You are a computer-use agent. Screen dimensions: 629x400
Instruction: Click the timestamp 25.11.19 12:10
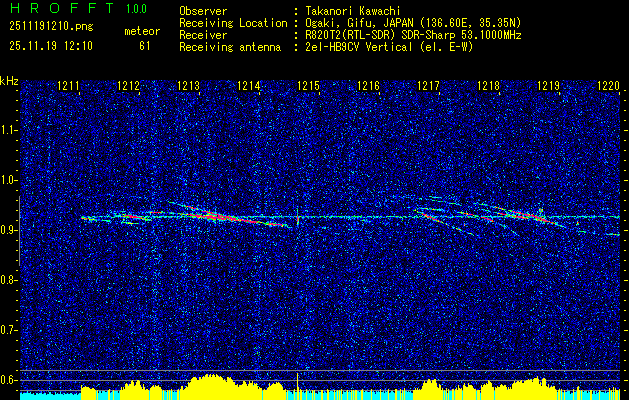[x=51, y=46]
